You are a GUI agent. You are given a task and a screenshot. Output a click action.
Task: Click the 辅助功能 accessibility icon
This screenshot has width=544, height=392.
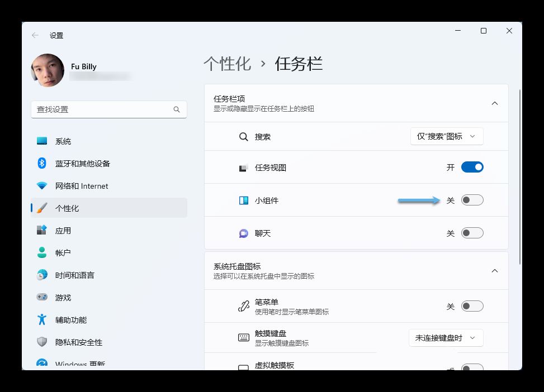pos(42,319)
